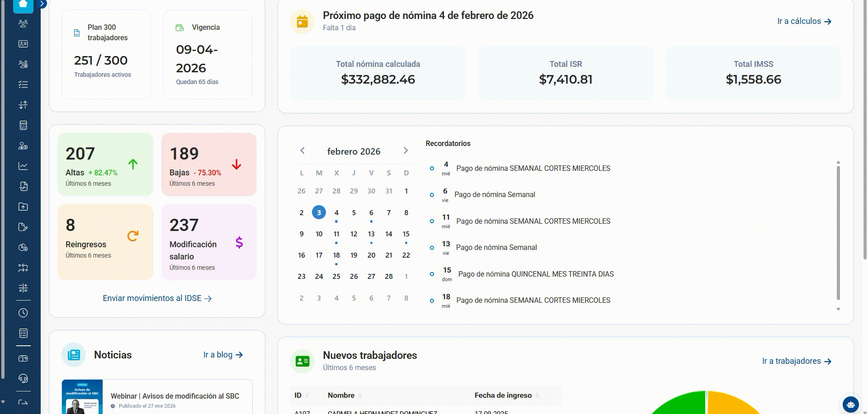Click the clock history icon in sidebar
This screenshot has width=868, height=414.
[23, 313]
